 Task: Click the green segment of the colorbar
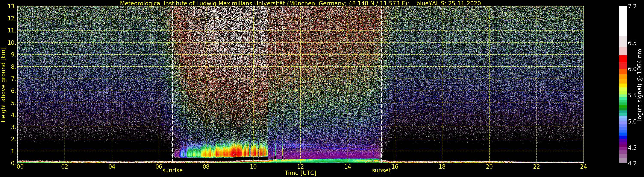pos(623,106)
